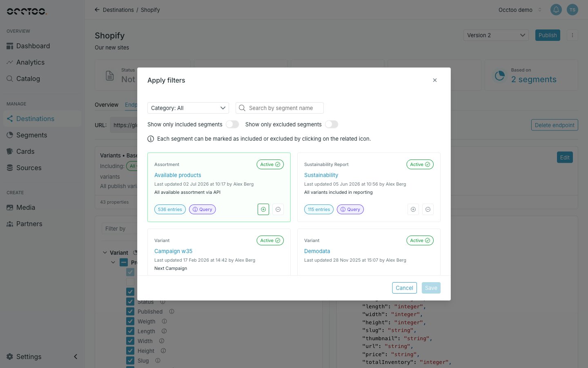Click the Destinations breadcrumb link
This screenshot has width=588, height=368.
point(118,10)
